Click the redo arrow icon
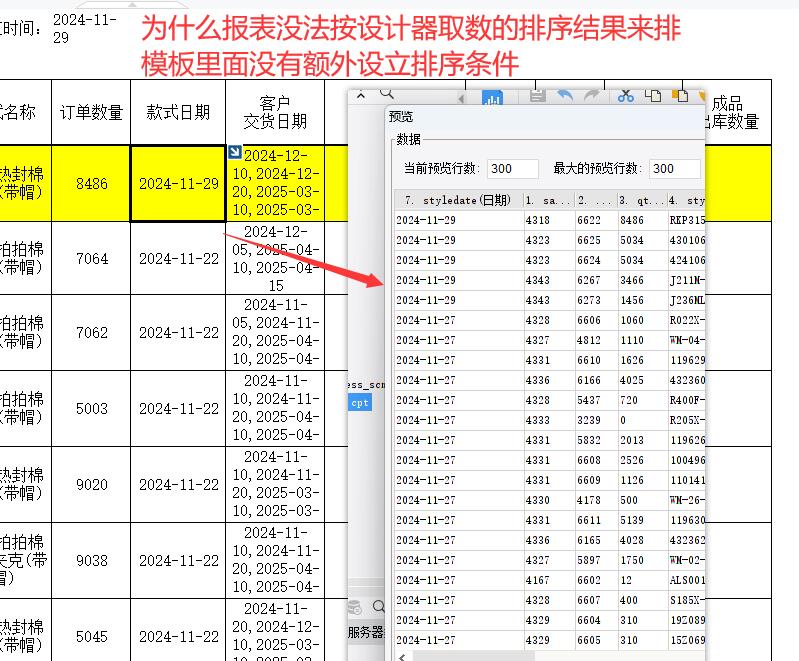 pyautogui.click(x=591, y=96)
